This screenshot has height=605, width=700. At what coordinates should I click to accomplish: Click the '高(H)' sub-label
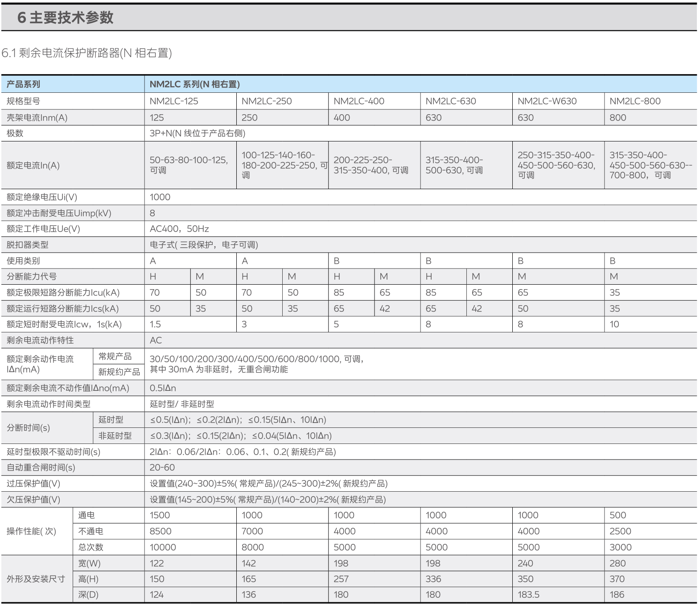pyautogui.click(x=88, y=579)
